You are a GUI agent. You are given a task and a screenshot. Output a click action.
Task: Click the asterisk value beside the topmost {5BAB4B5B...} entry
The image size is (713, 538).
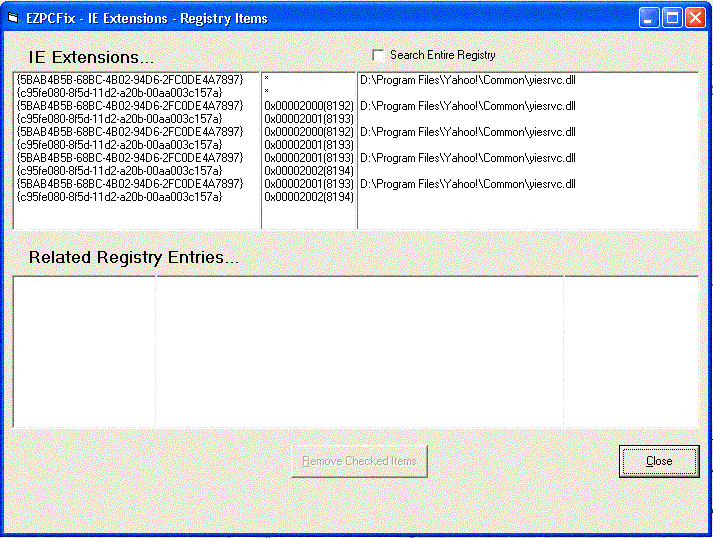click(x=266, y=79)
